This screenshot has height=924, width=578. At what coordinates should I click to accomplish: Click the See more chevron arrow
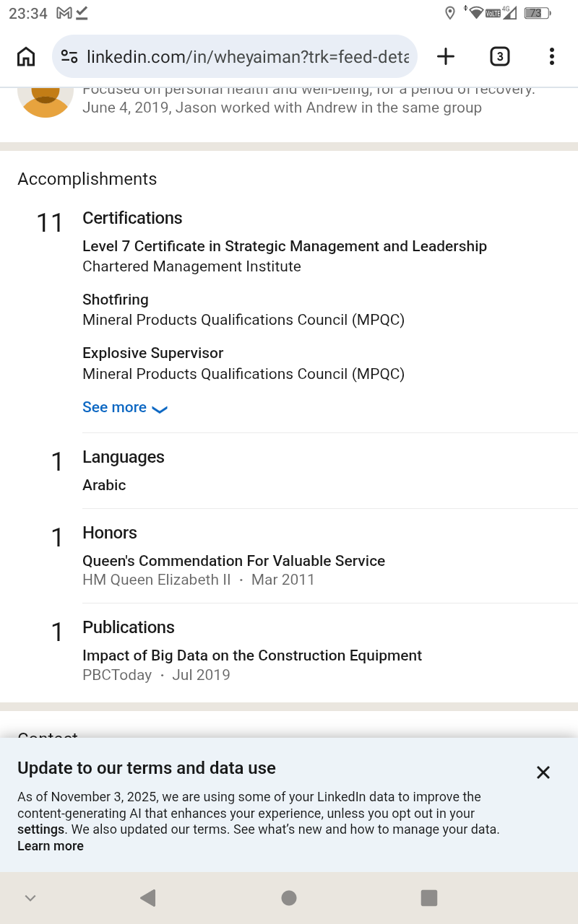[x=160, y=409]
